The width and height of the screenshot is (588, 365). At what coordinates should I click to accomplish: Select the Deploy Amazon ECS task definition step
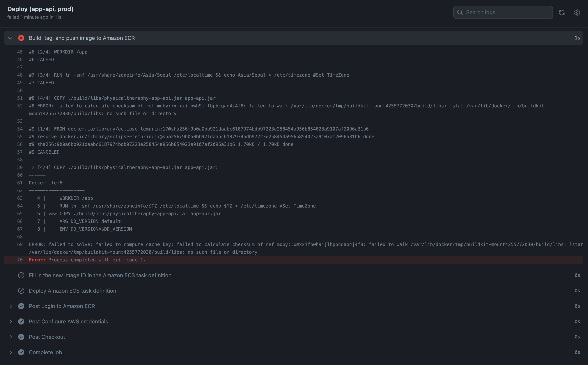coord(72,291)
